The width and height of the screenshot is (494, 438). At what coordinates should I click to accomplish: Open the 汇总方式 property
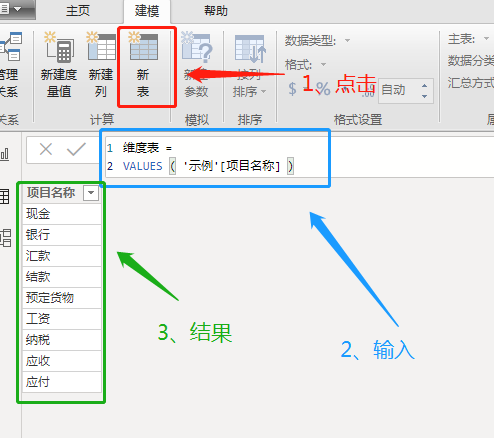click(470, 83)
